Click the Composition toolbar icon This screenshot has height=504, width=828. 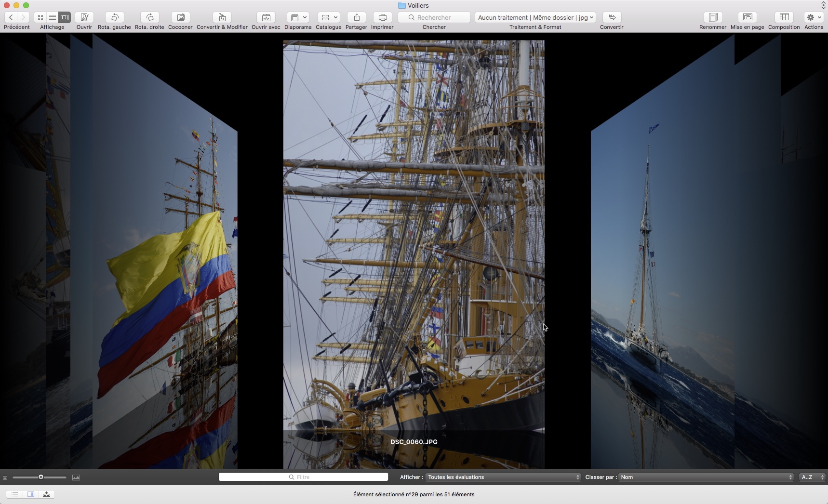784,17
